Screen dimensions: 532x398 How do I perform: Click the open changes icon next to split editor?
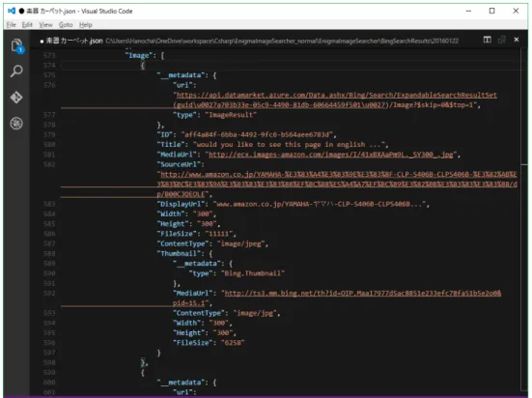502,40
